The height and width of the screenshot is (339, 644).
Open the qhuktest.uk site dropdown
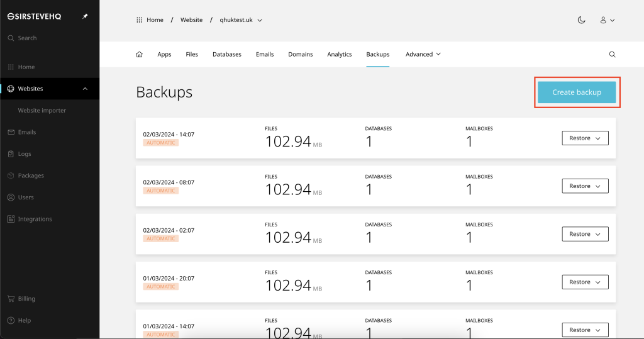coord(241,20)
